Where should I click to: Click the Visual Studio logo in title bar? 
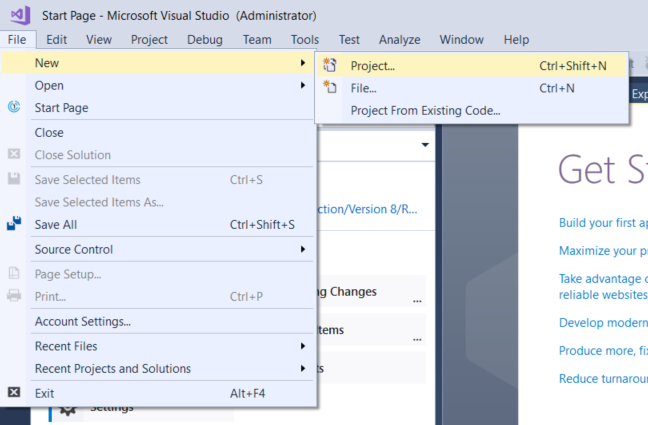pyautogui.click(x=20, y=16)
